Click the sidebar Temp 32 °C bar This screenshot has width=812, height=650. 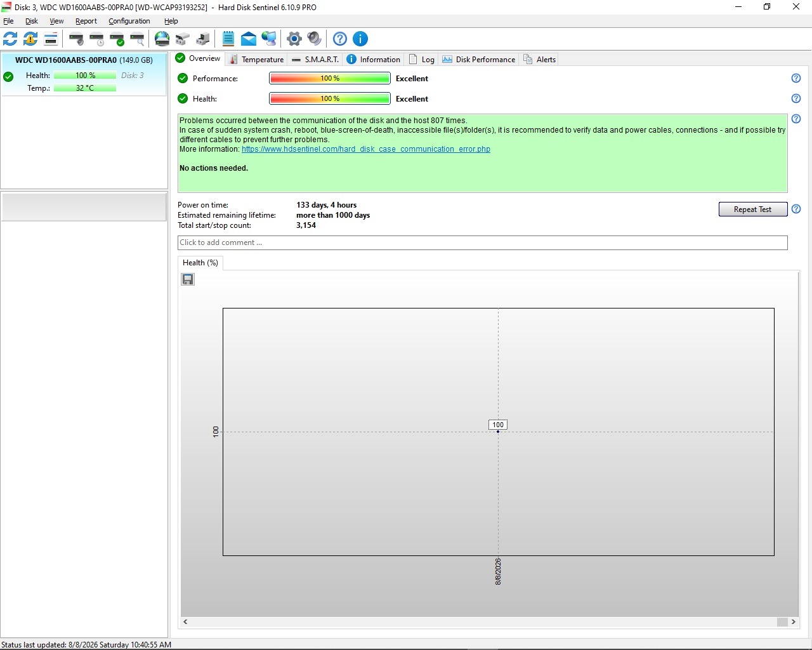point(85,88)
